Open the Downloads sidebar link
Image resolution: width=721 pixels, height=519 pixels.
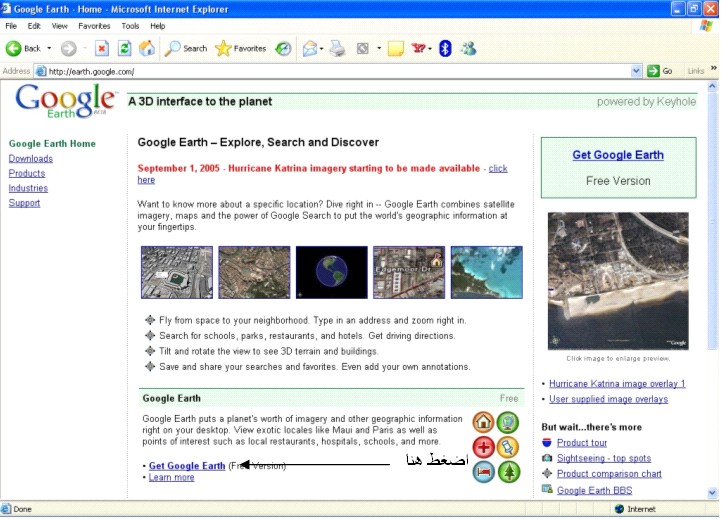coord(30,158)
